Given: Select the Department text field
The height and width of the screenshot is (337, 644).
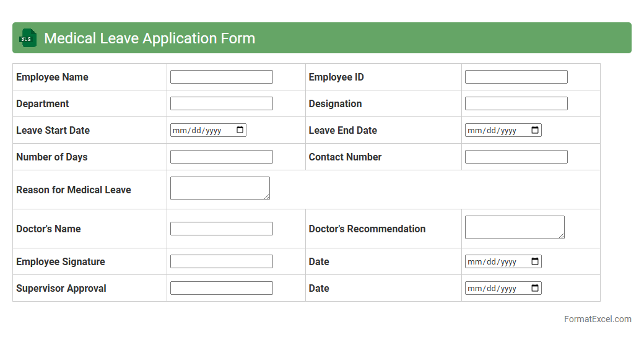Looking at the screenshot, I should [x=221, y=103].
